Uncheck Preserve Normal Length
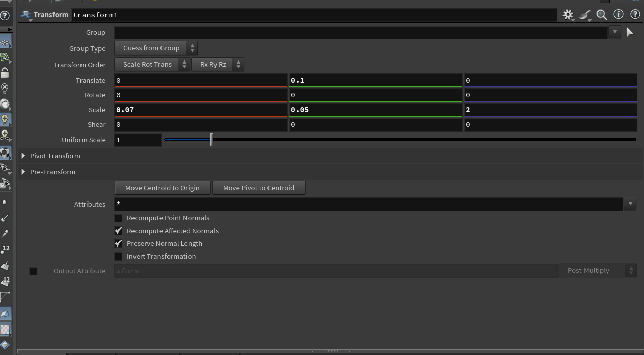Screen dimensions: 644x355 [x=118, y=243]
